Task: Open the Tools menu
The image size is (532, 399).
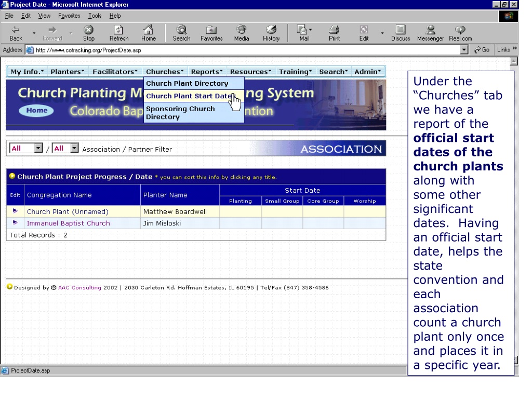Action: pyautogui.click(x=95, y=16)
